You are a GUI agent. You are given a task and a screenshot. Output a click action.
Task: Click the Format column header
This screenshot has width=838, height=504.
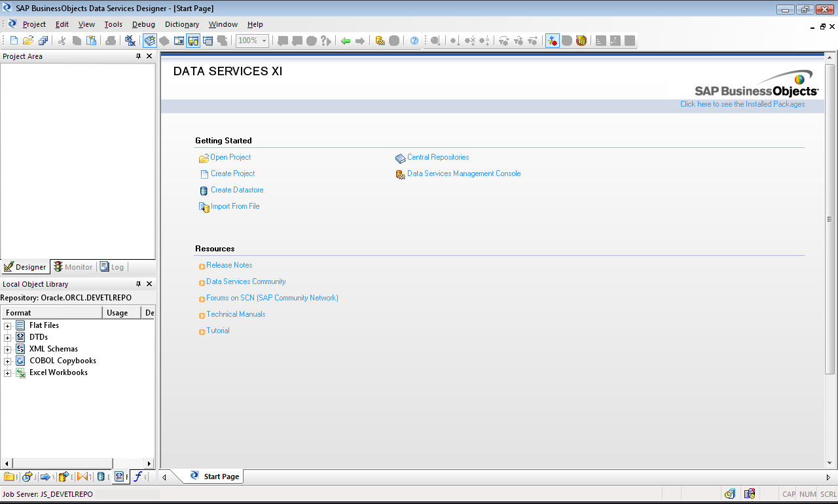pos(52,313)
